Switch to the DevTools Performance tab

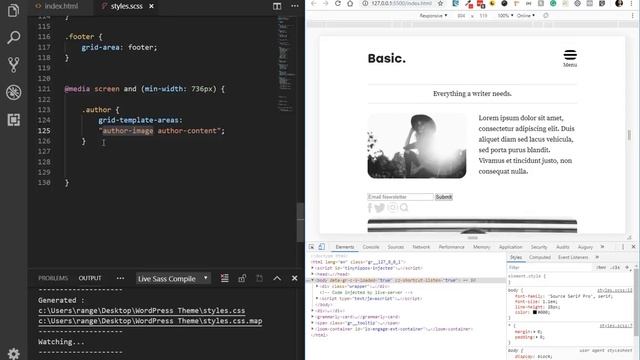coord(451,247)
